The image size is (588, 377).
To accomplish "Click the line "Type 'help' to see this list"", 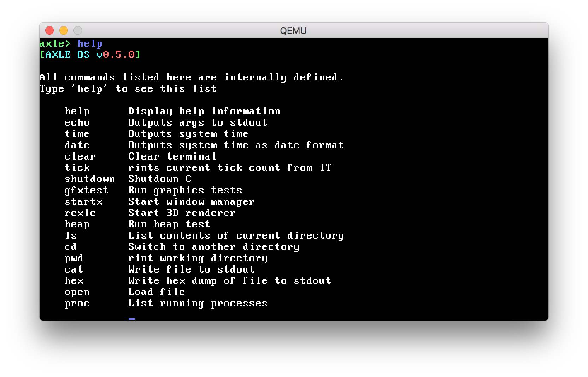I will [x=128, y=89].
